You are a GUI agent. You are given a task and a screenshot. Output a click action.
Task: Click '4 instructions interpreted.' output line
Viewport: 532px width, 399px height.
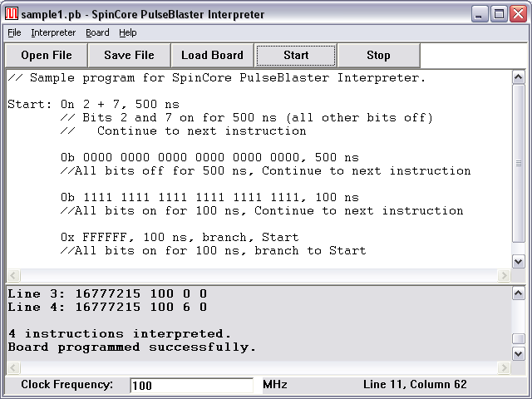[120, 334]
